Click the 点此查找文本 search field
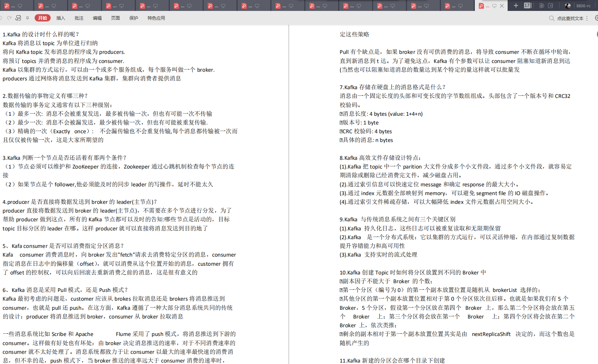Viewport: 598px width, 364px height. 570,18
